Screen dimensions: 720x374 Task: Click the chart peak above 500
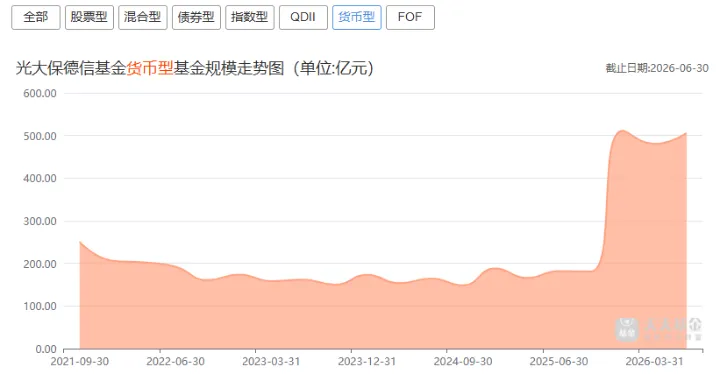point(622,131)
